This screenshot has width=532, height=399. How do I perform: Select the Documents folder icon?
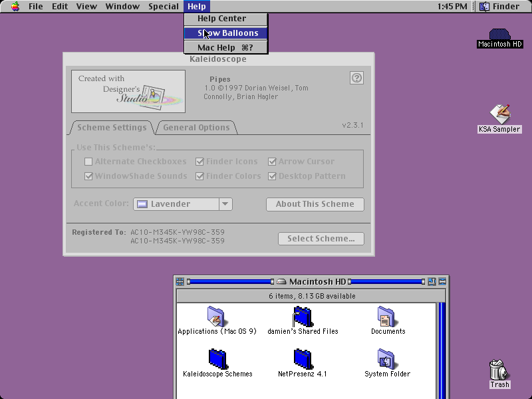[x=386, y=317]
